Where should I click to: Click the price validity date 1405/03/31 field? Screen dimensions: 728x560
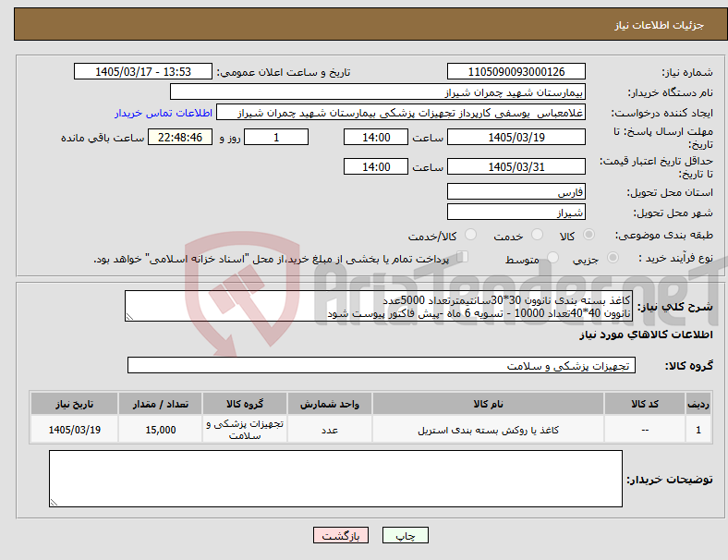pos(516,166)
